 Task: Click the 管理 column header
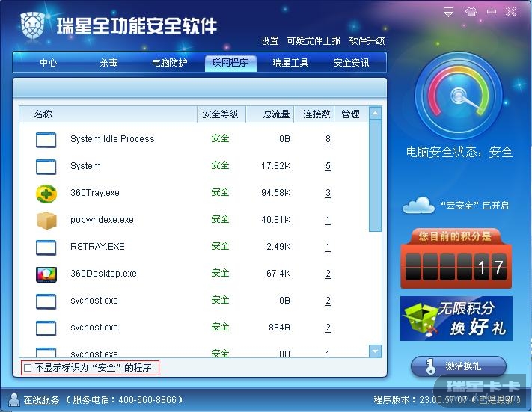point(350,114)
